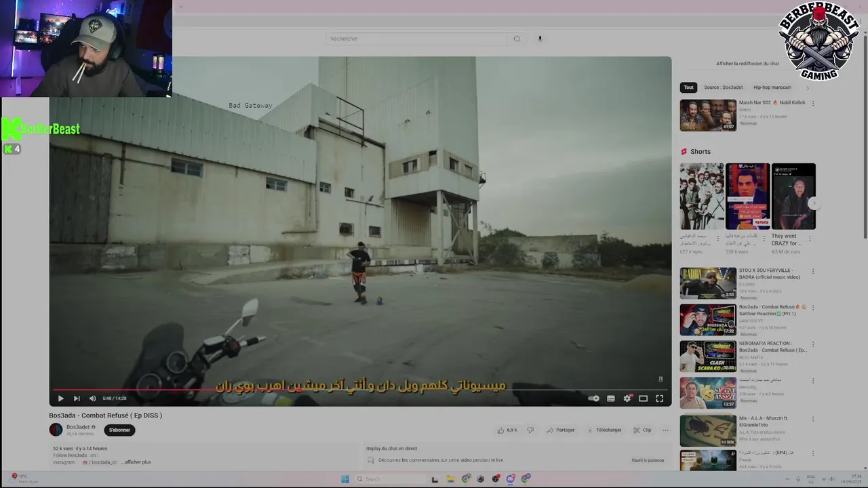Viewport: 868px width, 488px height.
Task: Click the magnifier search button
Action: coord(517,39)
